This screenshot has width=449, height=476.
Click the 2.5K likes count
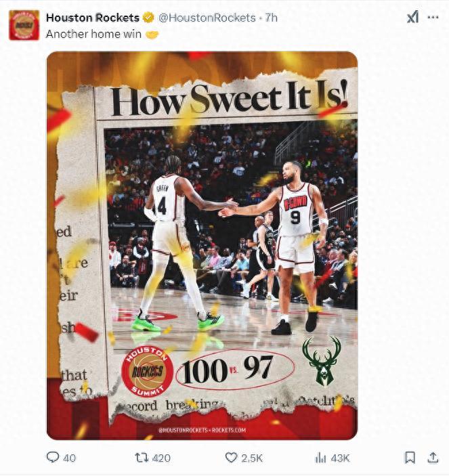[252, 458]
